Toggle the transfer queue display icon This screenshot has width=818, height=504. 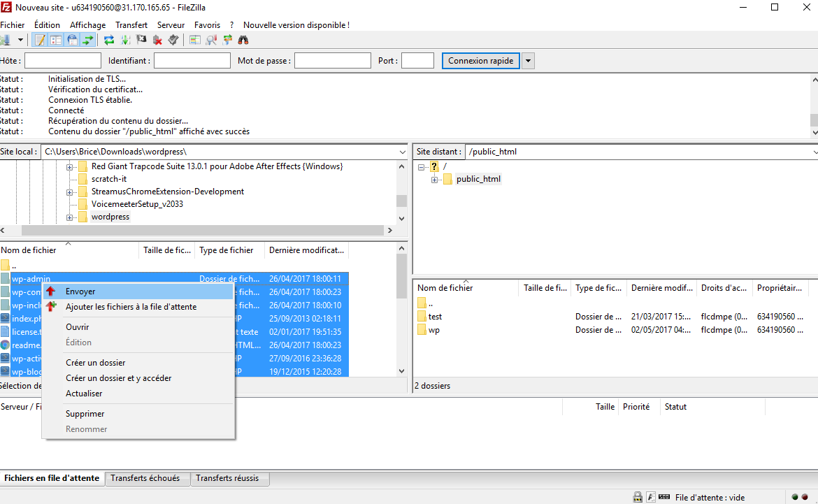[88, 40]
